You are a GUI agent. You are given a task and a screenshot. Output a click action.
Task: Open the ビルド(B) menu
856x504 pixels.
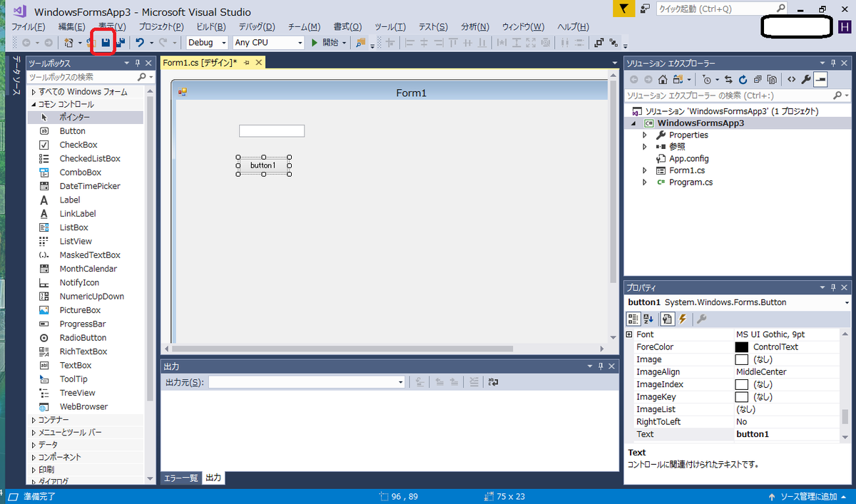pyautogui.click(x=211, y=27)
